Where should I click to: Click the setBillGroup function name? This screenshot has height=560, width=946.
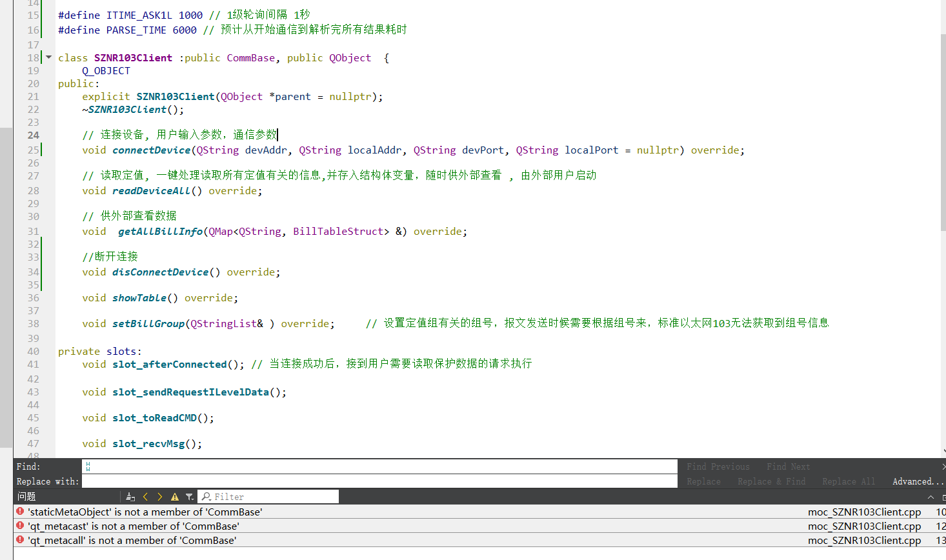(x=148, y=323)
